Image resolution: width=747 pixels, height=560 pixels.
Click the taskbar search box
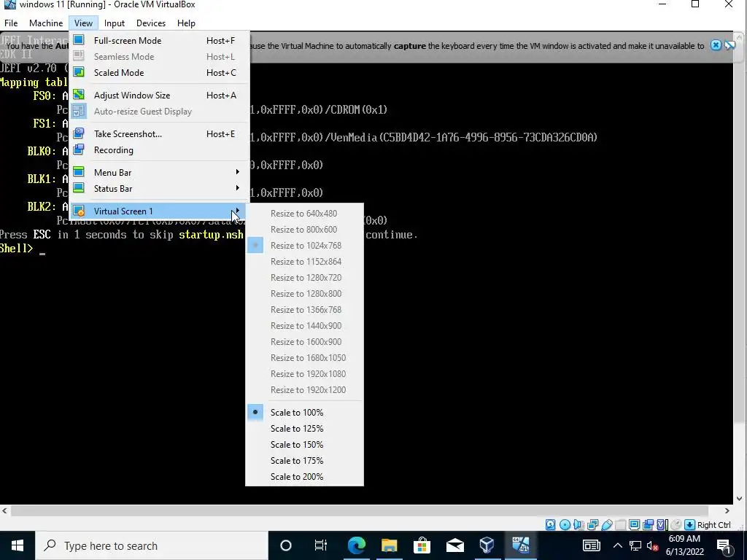click(x=152, y=545)
